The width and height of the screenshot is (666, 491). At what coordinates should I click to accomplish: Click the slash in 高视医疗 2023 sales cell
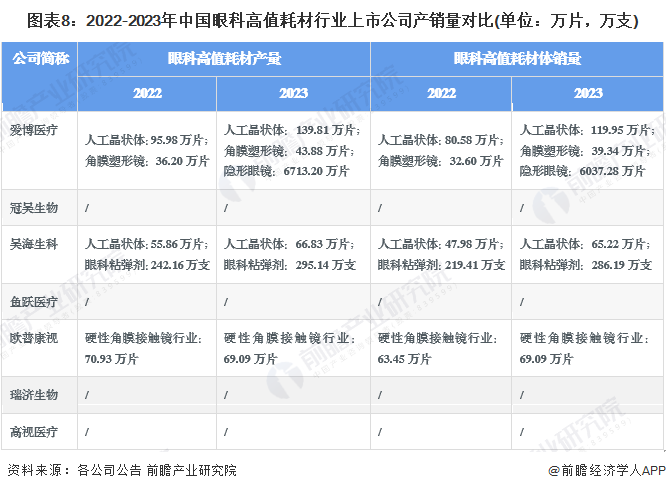point(522,432)
